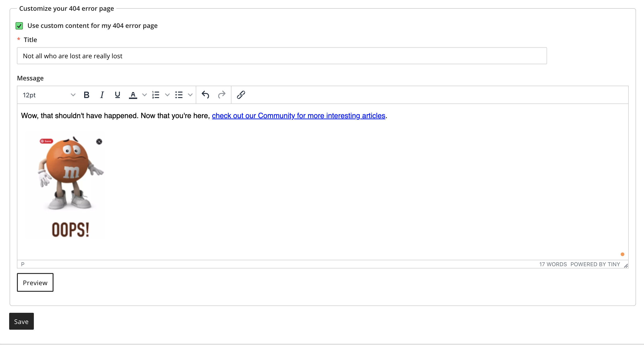Image resolution: width=644 pixels, height=345 pixels.
Task: Open the Preview of the 404 page
Action: pos(35,283)
